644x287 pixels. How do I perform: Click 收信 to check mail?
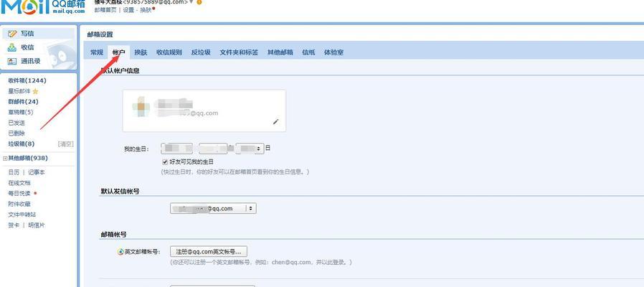point(27,47)
